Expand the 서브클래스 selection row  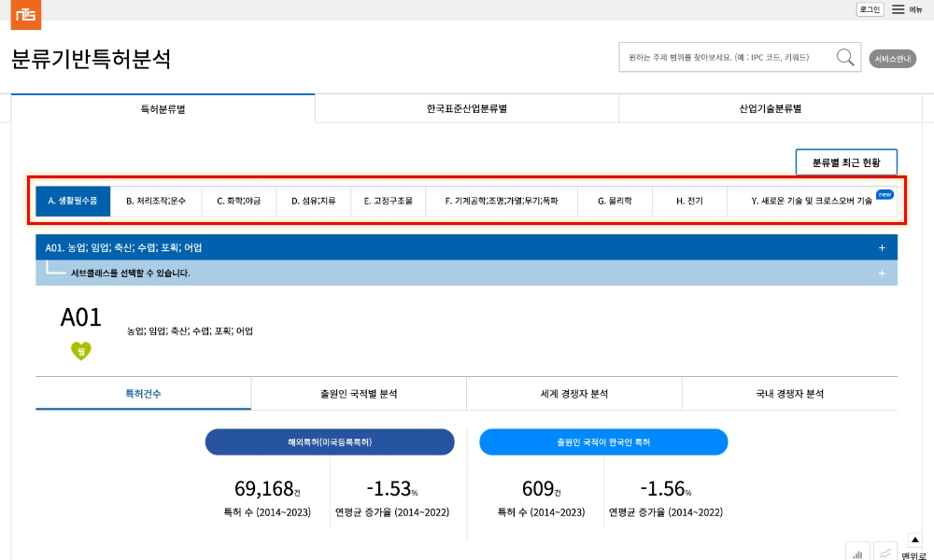click(466, 273)
